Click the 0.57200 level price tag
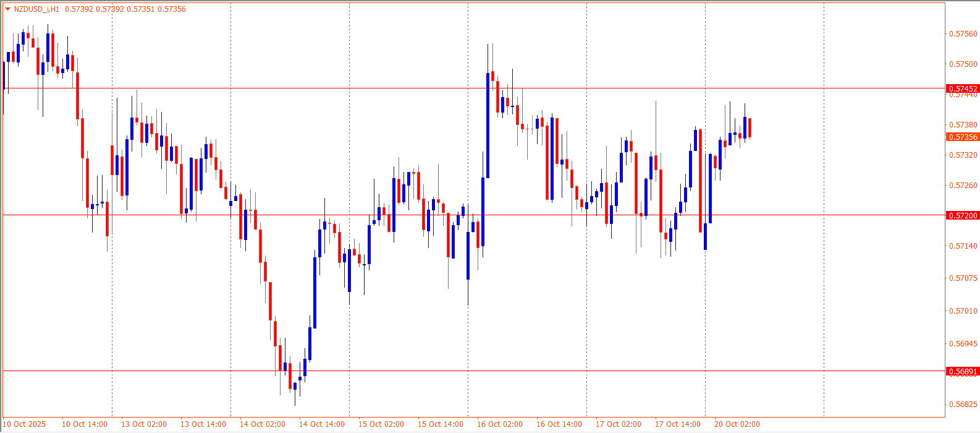Viewport: 980px width, 433px height. click(963, 215)
